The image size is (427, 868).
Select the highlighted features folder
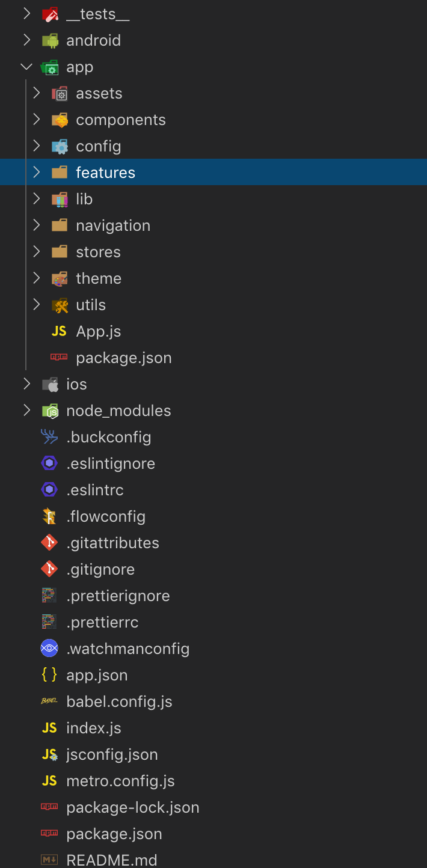coord(105,173)
